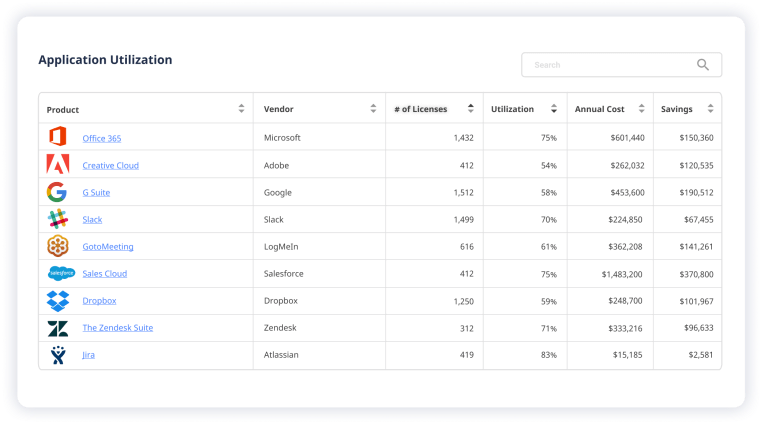Click the Google G Suite logo
The height and width of the screenshot is (424, 761).
57,192
